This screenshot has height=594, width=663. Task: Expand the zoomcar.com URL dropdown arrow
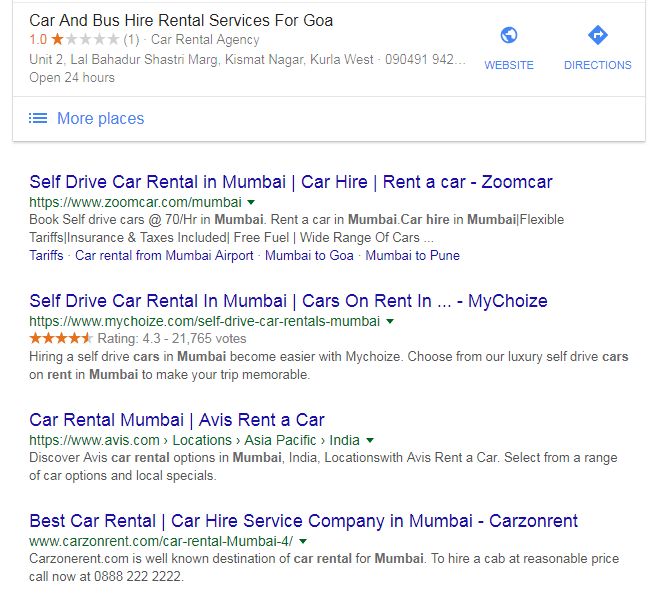(251, 203)
